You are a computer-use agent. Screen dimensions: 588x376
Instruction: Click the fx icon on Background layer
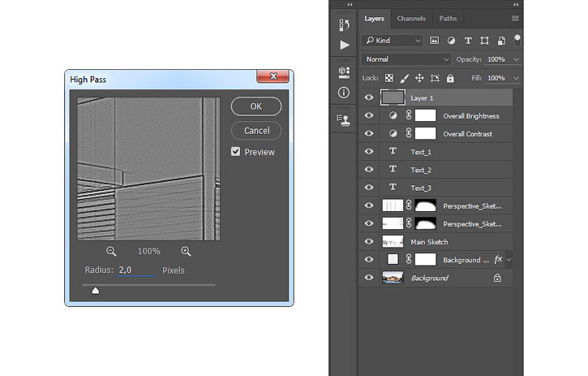pos(498,259)
